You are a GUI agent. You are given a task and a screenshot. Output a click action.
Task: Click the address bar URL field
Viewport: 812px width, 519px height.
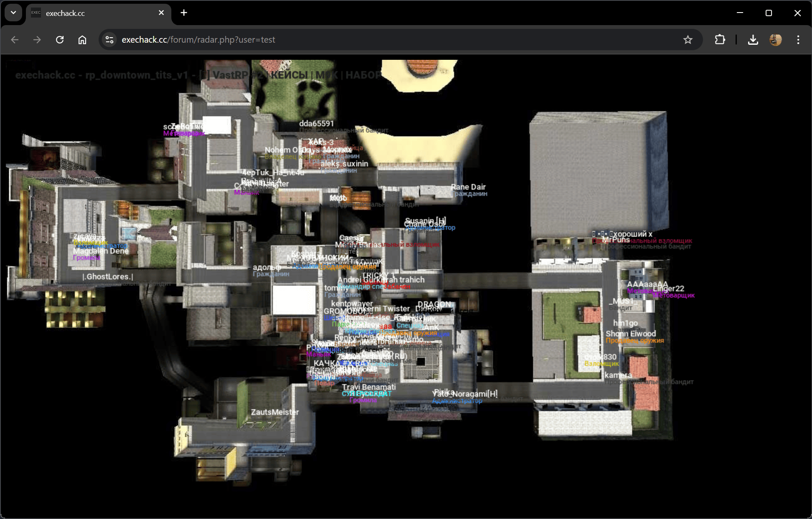(x=376, y=40)
